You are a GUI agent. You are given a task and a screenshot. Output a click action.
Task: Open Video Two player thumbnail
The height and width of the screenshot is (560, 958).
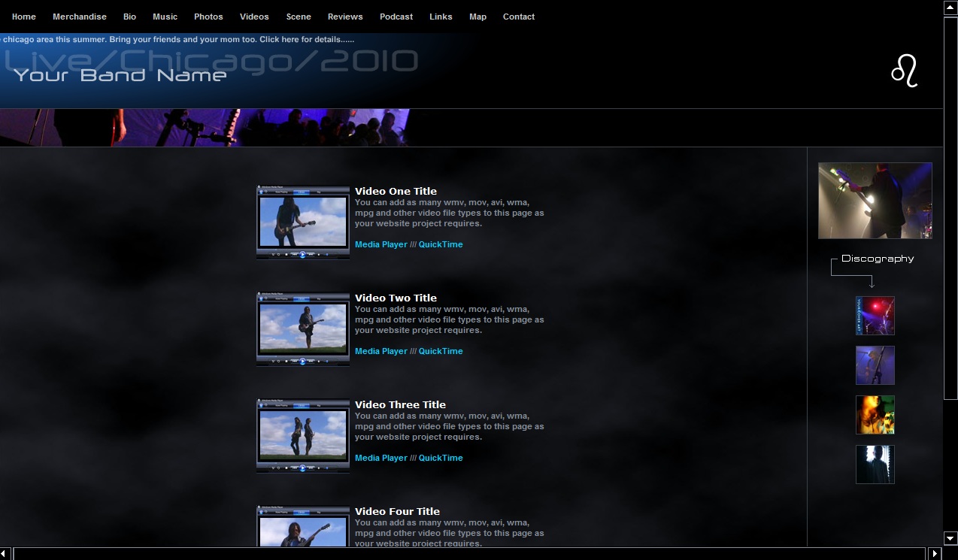tap(303, 329)
